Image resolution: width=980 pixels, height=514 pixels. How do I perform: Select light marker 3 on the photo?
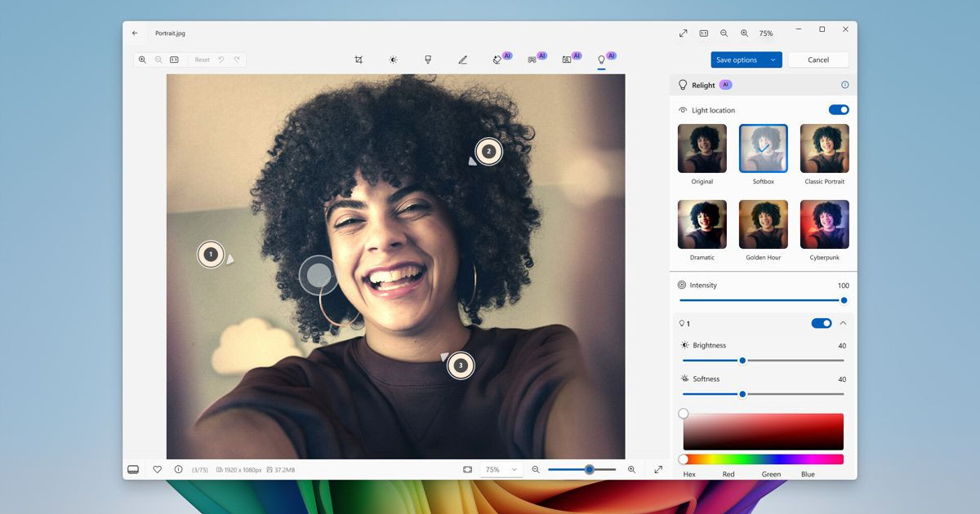[x=461, y=366]
